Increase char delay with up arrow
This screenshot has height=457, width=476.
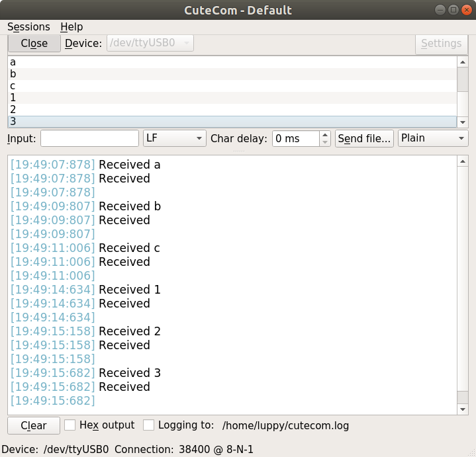click(325, 135)
